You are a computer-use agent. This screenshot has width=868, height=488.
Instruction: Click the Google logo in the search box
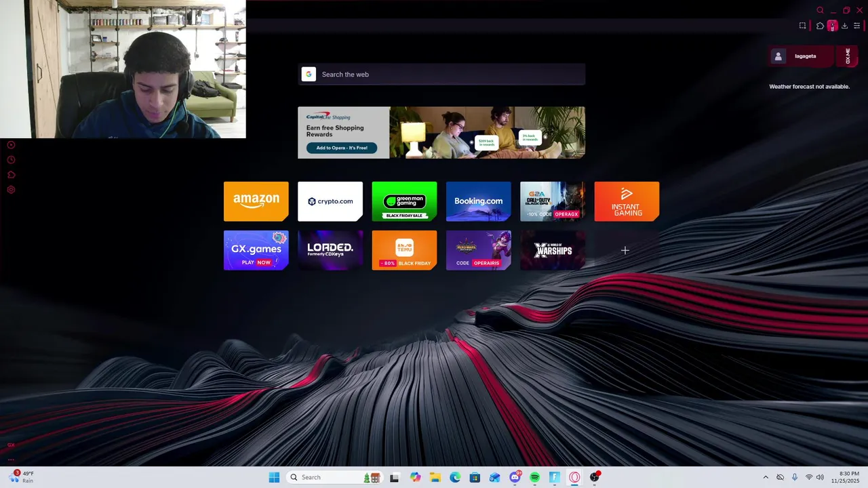pos(309,75)
